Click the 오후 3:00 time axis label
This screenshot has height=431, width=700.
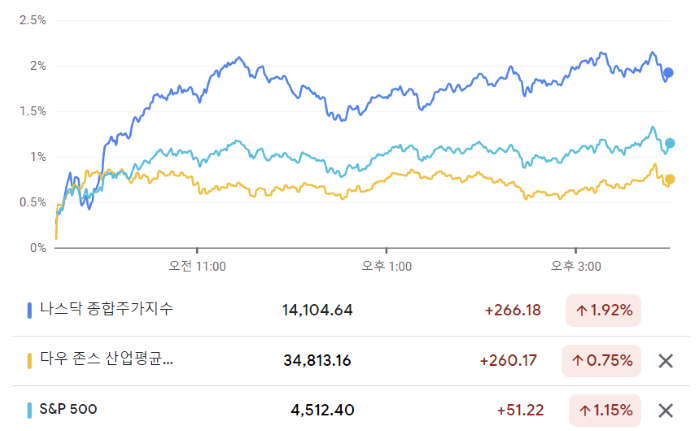pos(576,267)
